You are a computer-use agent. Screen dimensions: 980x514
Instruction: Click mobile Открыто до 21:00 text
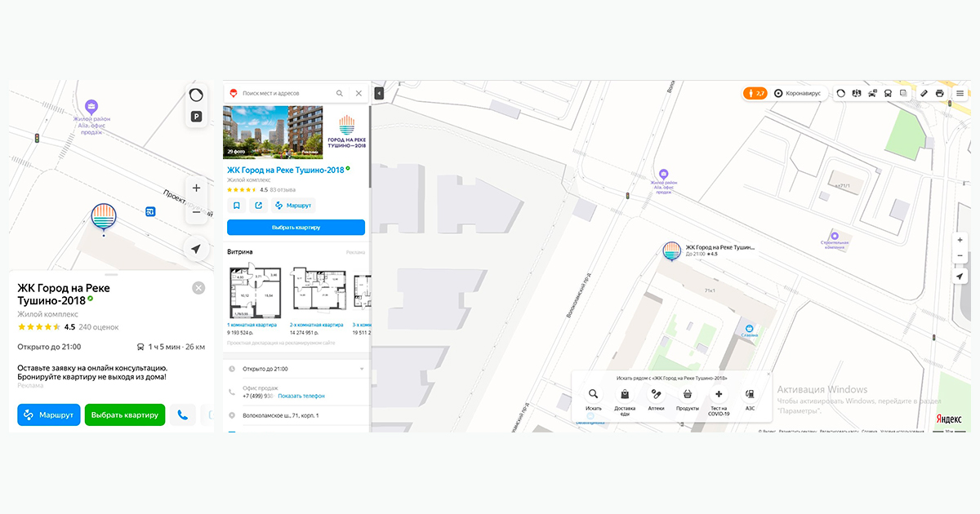(x=49, y=347)
